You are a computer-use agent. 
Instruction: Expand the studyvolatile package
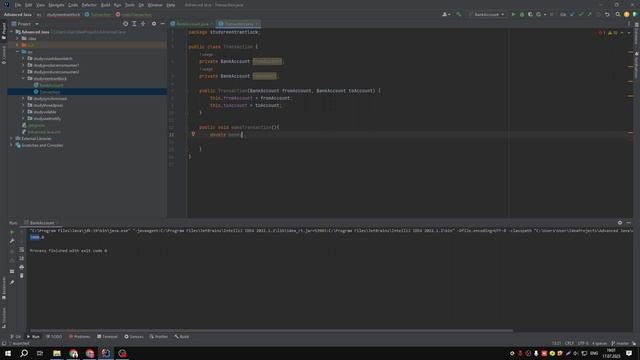23,112
